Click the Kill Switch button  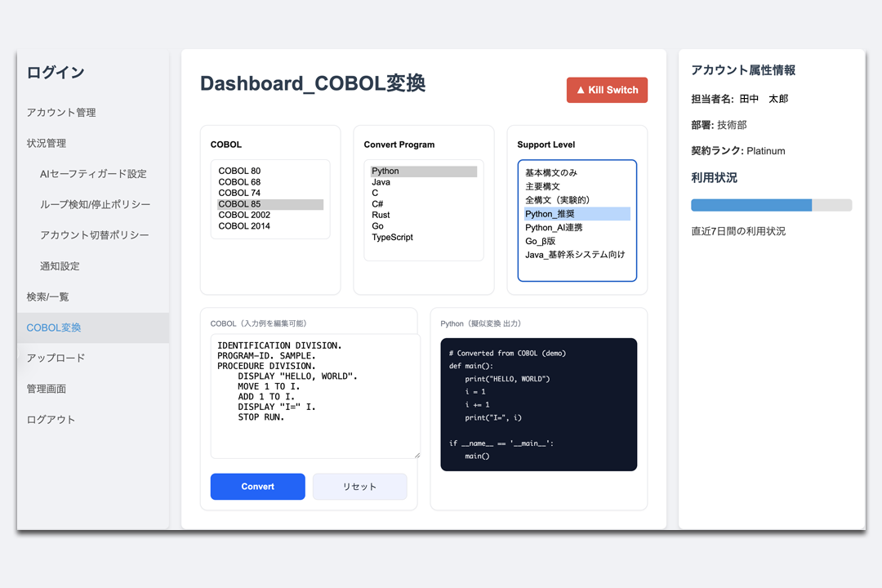[607, 90]
